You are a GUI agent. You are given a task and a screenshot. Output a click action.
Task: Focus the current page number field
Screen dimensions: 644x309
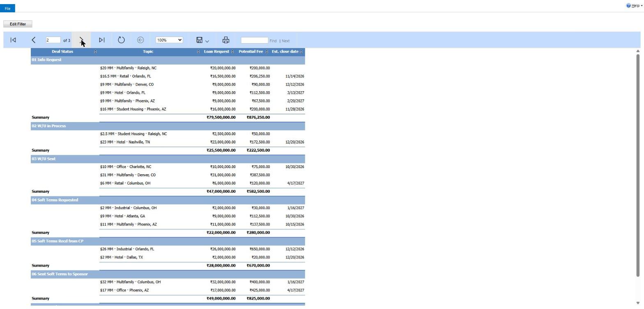point(53,40)
